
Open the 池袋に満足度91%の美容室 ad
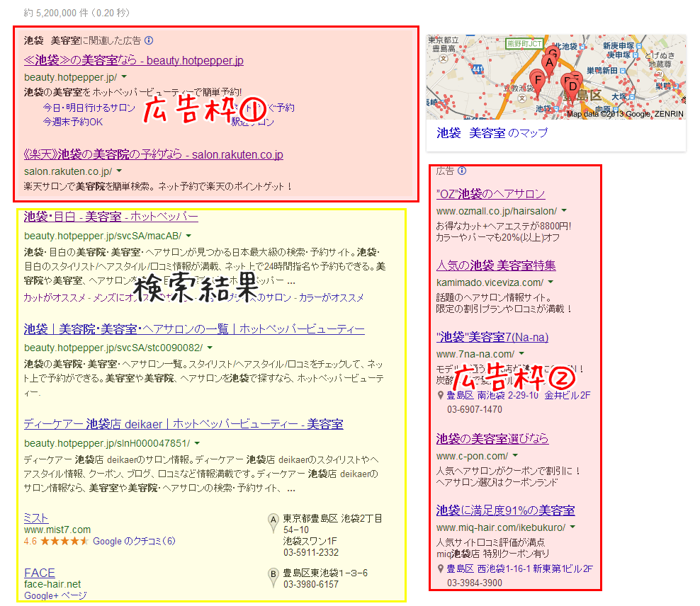505,510
